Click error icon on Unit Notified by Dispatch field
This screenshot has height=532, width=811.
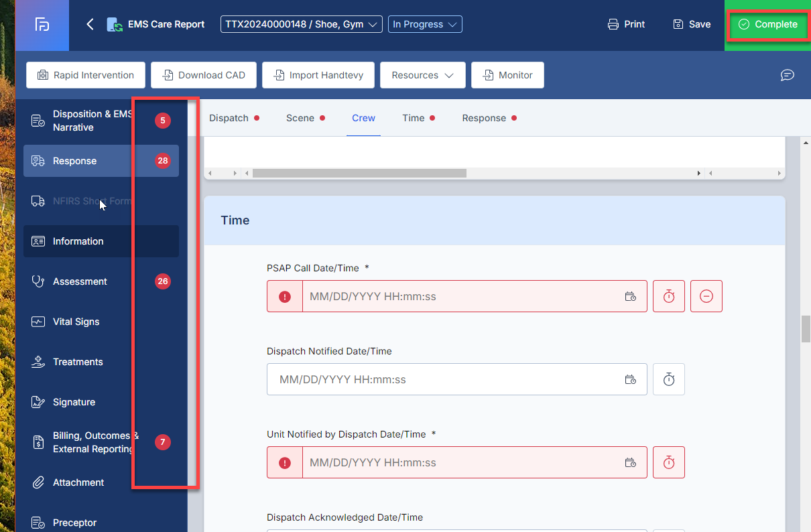[285, 462]
